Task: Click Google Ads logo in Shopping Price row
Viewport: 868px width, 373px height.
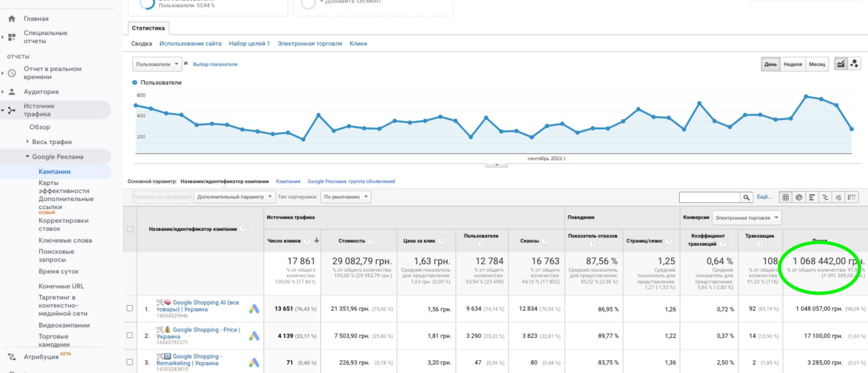Action: click(x=254, y=335)
